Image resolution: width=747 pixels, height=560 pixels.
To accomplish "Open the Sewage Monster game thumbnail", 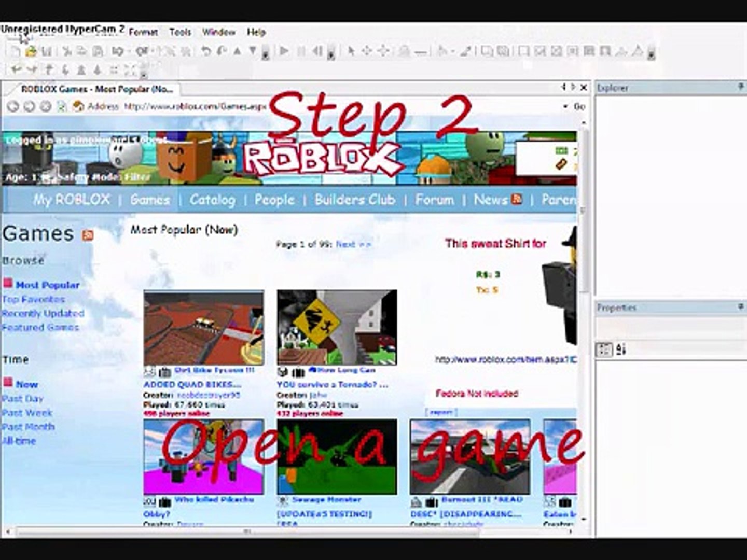I will point(337,457).
